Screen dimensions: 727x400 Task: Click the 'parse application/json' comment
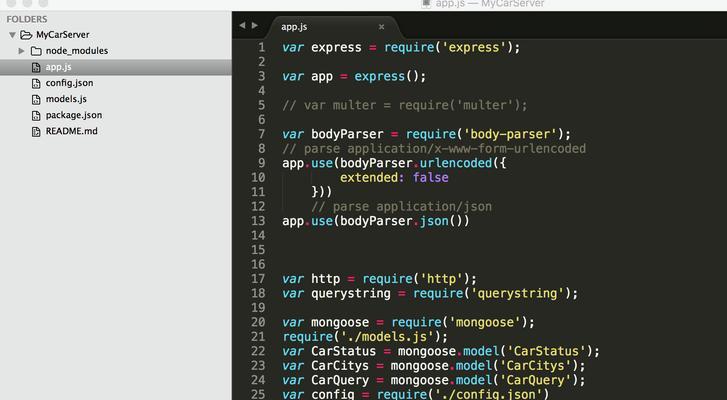[x=402, y=207]
